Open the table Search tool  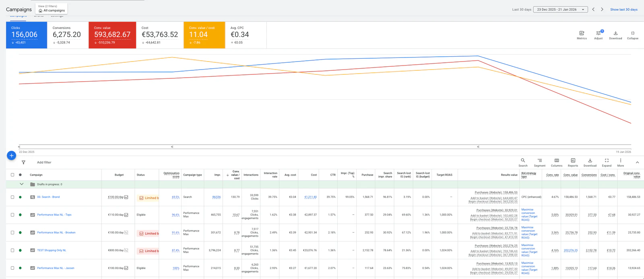523,160
